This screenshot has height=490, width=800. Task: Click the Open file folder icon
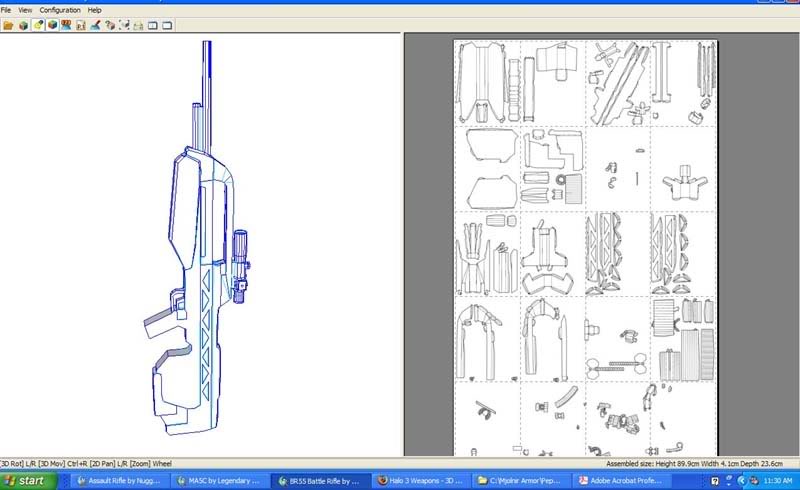point(8,25)
